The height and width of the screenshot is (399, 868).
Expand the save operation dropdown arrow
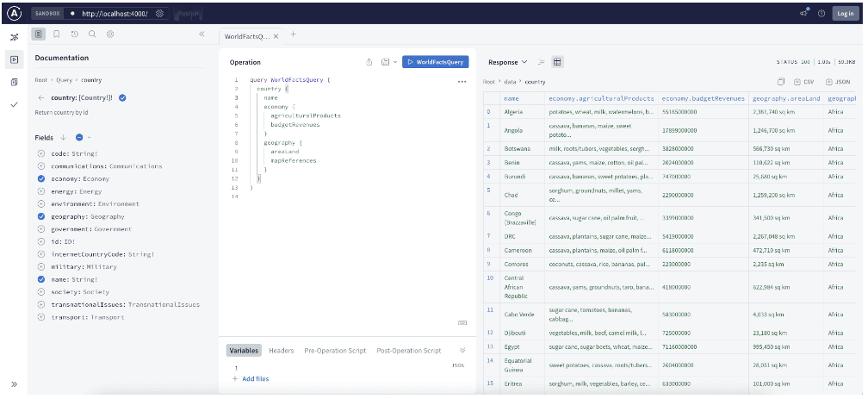394,62
